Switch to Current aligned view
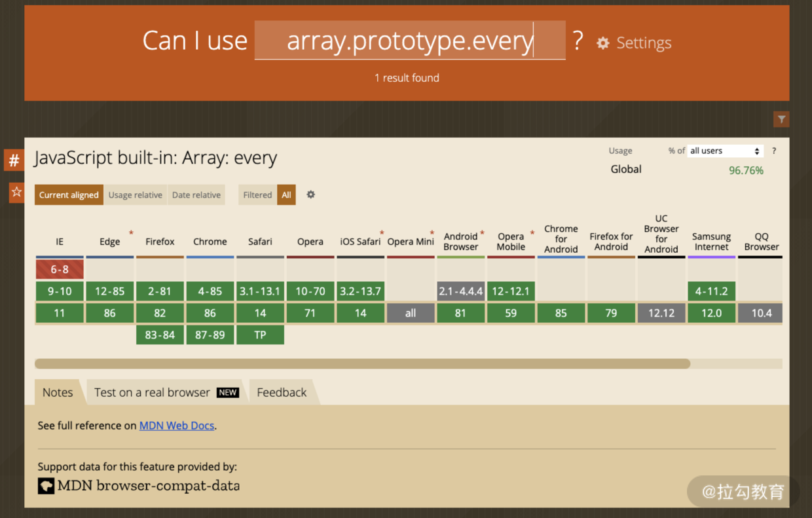Screen dimensions: 812x518 click(x=69, y=194)
